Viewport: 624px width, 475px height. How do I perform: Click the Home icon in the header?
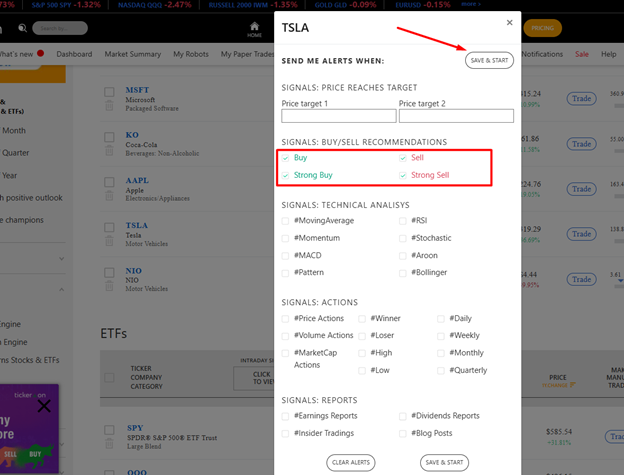click(x=254, y=27)
